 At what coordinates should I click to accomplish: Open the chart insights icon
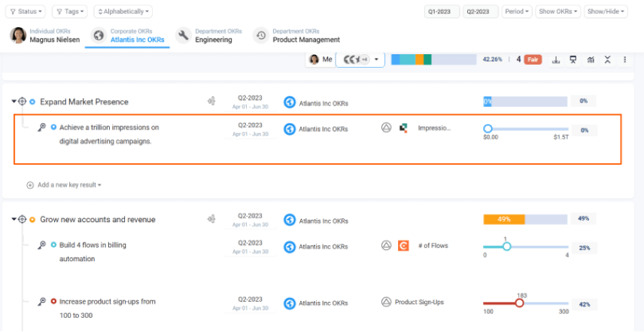pyautogui.click(x=590, y=60)
